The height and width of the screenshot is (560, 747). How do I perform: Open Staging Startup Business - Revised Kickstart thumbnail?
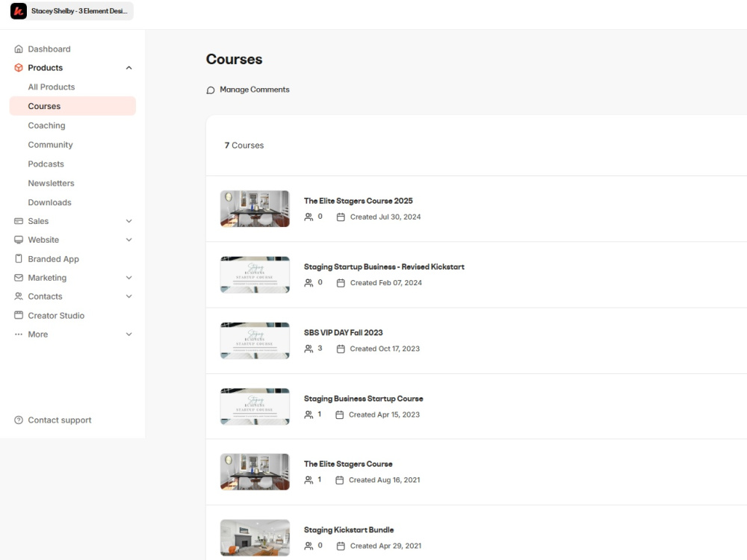(255, 275)
